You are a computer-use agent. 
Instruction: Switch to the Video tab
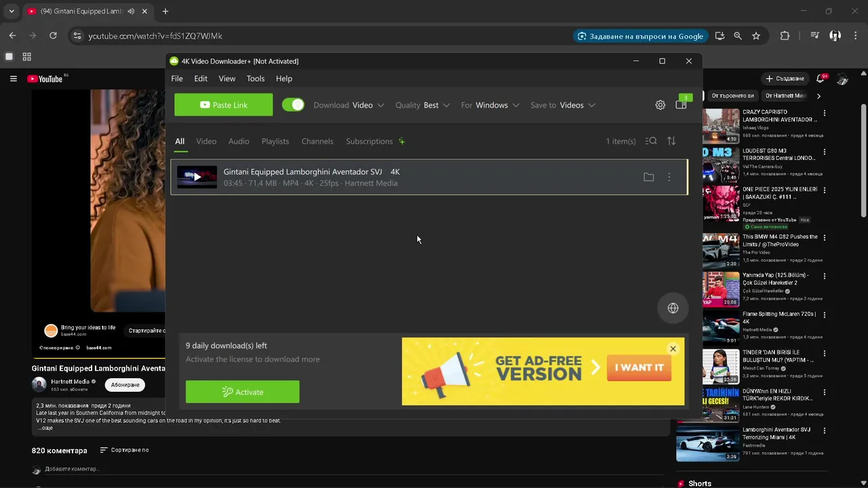click(206, 141)
